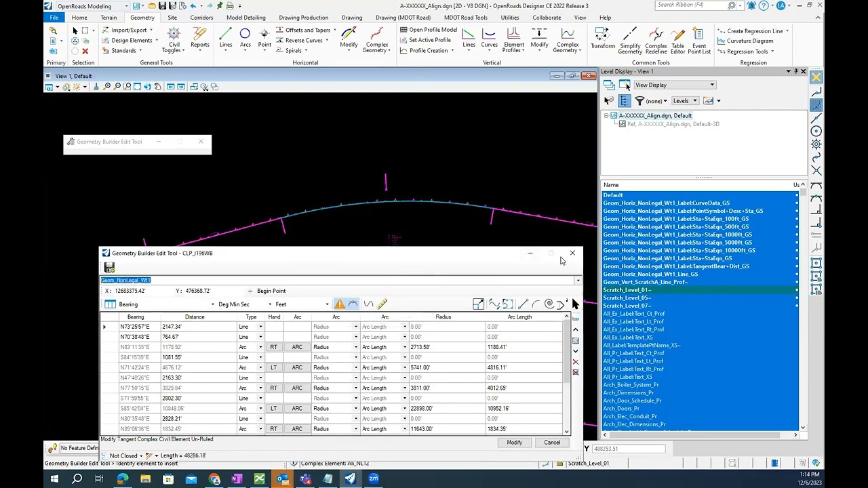Open the Design Elements dropdown
The image size is (868, 488).
pyautogui.click(x=130, y=40)
